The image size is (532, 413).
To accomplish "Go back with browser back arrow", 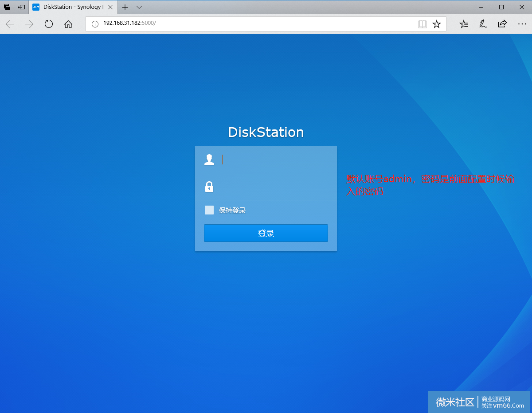I will pos(10,24).
